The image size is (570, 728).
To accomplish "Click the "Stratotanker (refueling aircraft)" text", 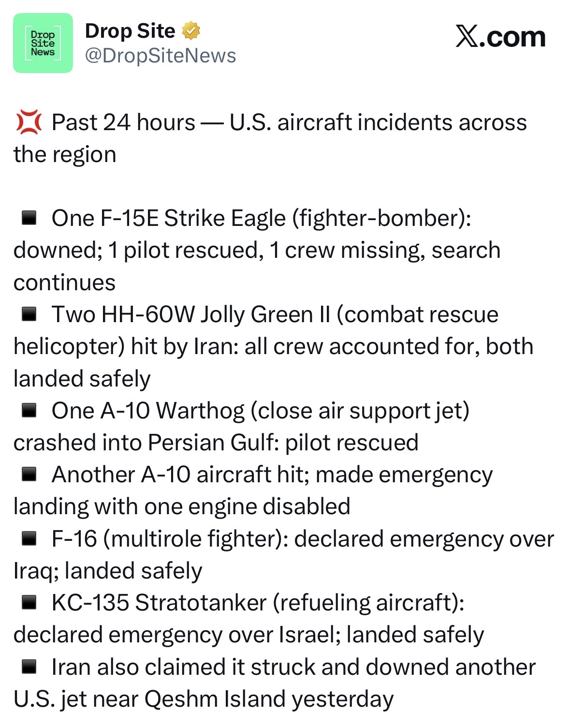I will point(299,603).
